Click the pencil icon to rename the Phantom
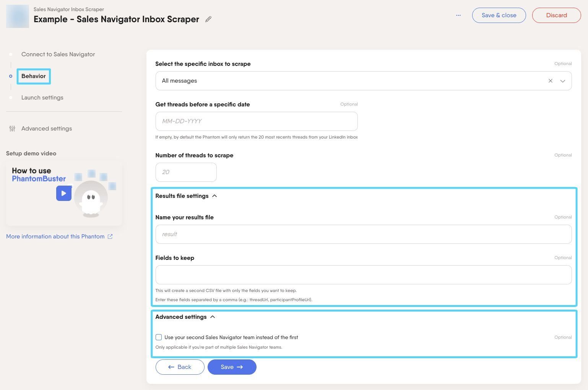 [208, 19]
